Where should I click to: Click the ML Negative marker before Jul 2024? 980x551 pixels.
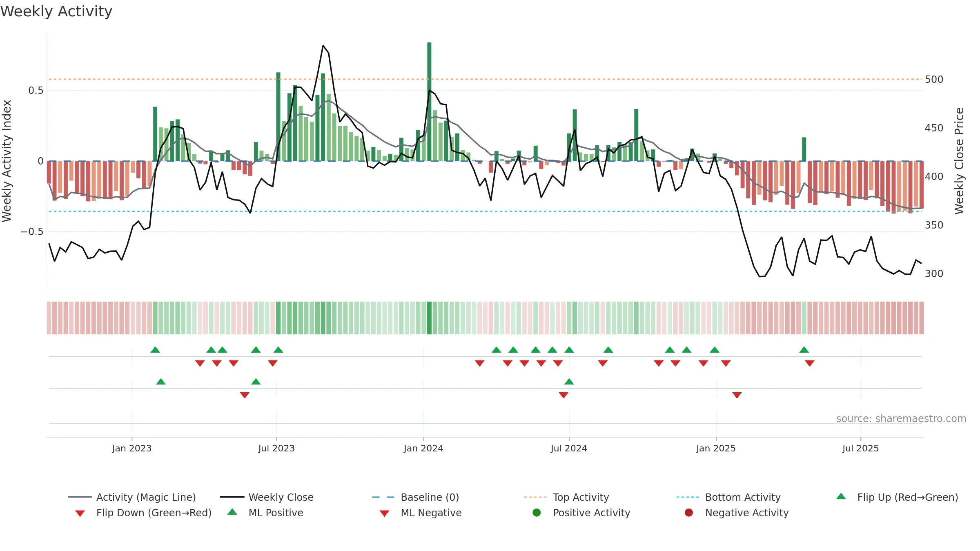click(x=563, y=395)
